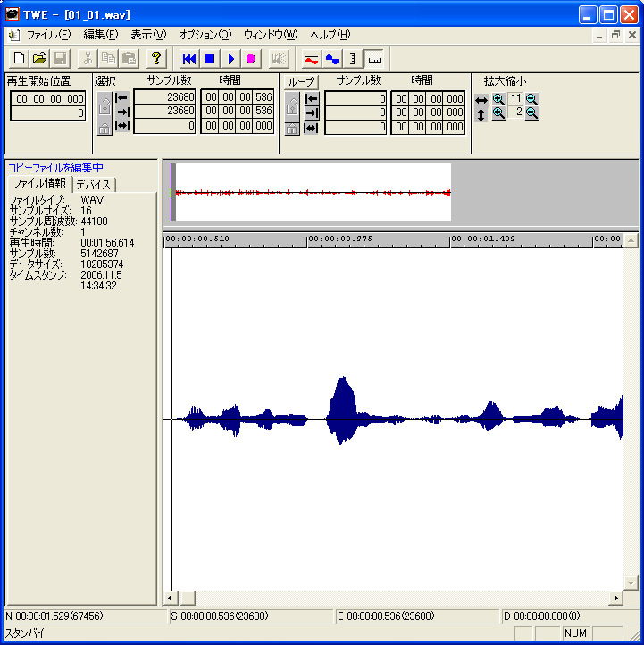Stop playback with the blue square
Screen dimensions: 644x645
tap(210, 59)
